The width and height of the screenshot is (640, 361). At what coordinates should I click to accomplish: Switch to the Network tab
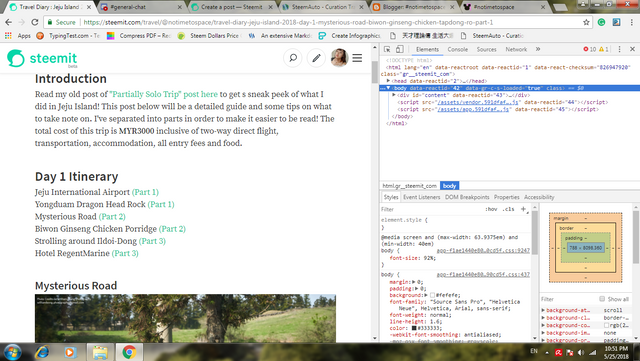[x=516, y=49]
